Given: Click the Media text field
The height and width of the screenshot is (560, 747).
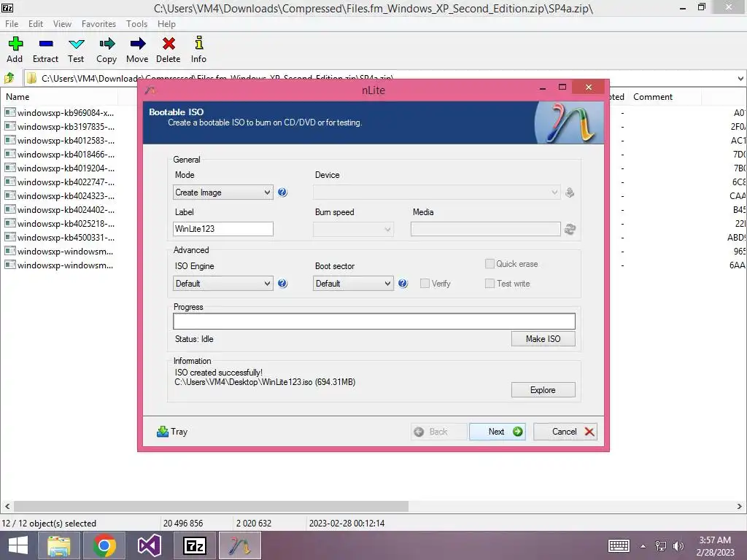Looking at the screenshot, I should (x=485, y=229).
